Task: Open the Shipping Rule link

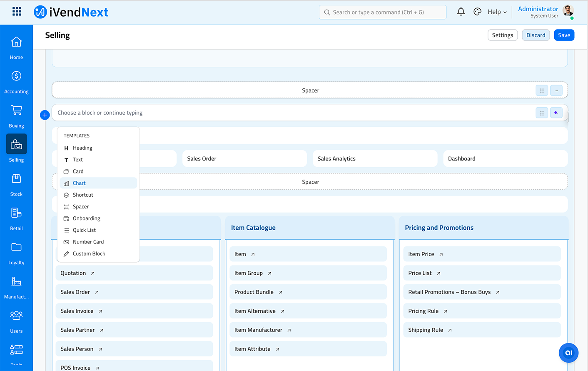Action: [x=482, y=330]
